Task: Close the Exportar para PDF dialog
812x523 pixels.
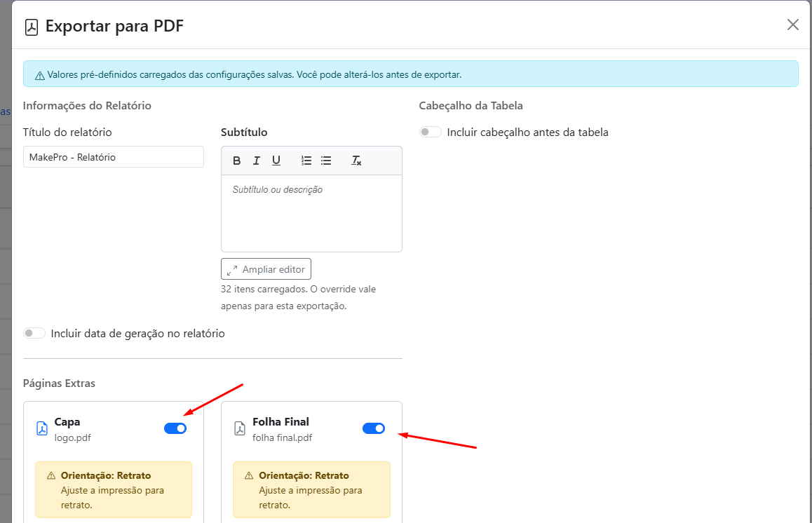Action: tap(793, 25)
